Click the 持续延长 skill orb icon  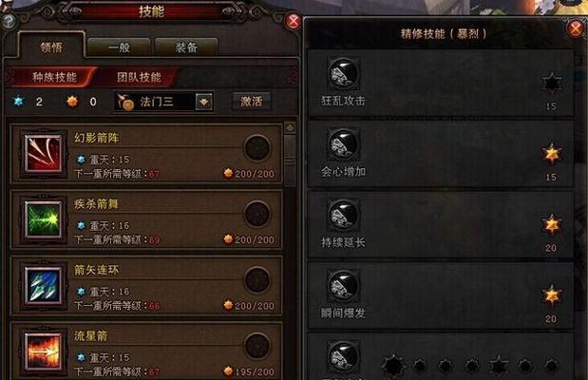(x=343, y=216)
